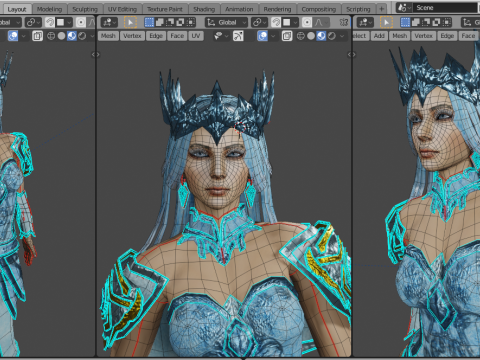Switch to the Modeling workspace tab
Viewport: 480px width, 360px height.
49,9
